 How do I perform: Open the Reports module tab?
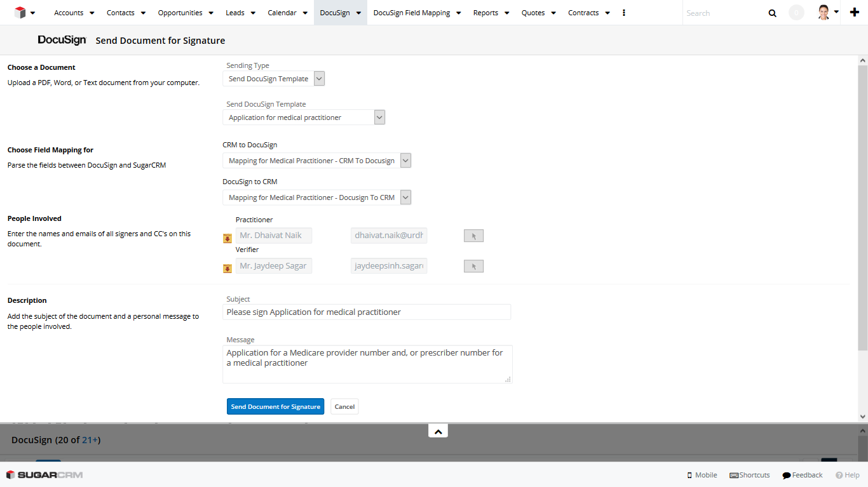tap(485, 13)
